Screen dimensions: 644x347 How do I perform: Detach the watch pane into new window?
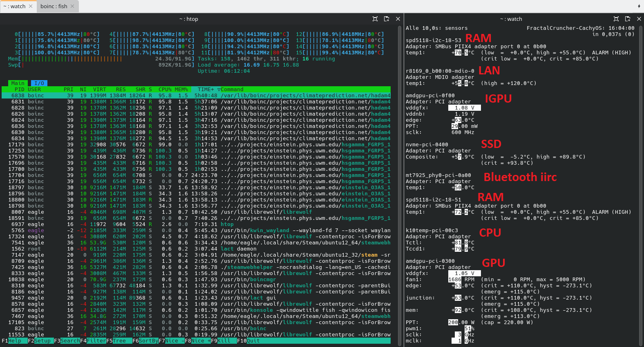tap(628, 19)
